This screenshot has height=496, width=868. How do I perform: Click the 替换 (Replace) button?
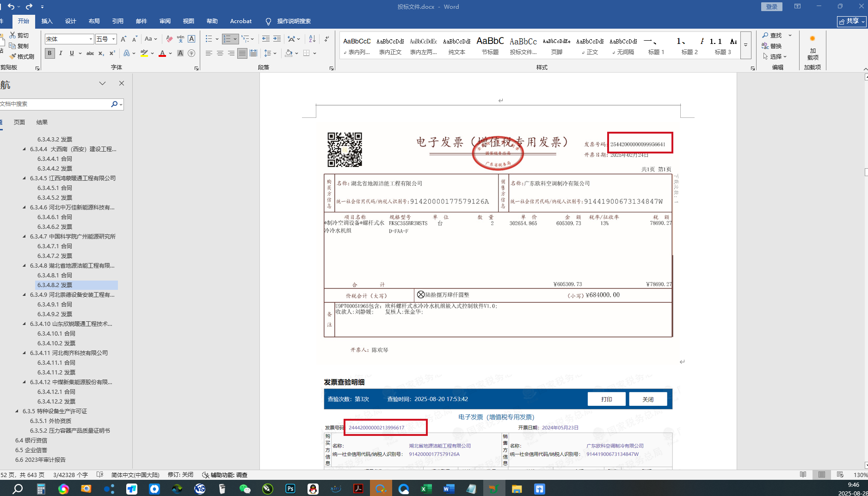(772, 46)
